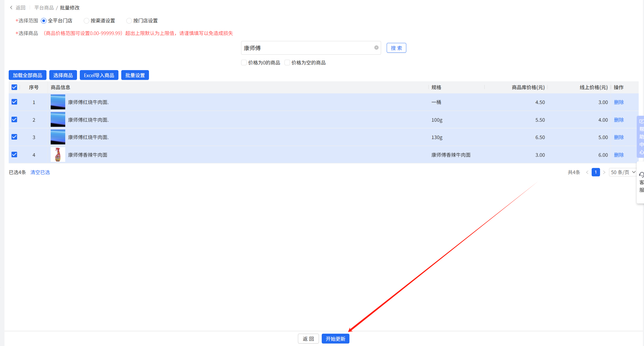Click the 选择商品 button
The width and height of the screenshot is (644, 346).
click(63, 75)
